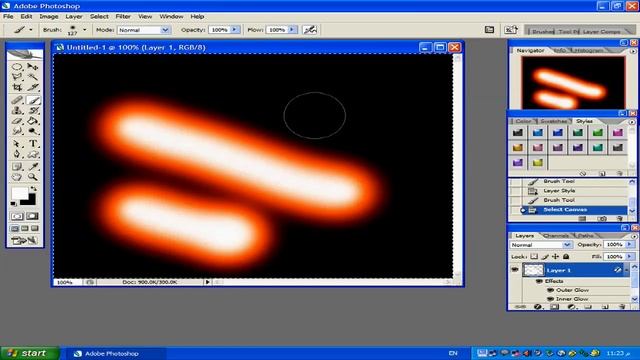
Task: Switch to the Channels tab
Action: point(556,236)
